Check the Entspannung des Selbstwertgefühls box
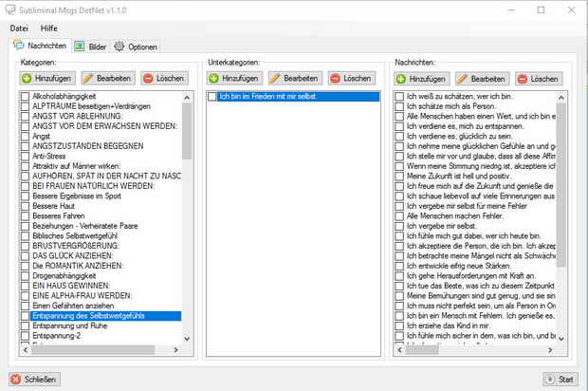 tap(25, 316)
